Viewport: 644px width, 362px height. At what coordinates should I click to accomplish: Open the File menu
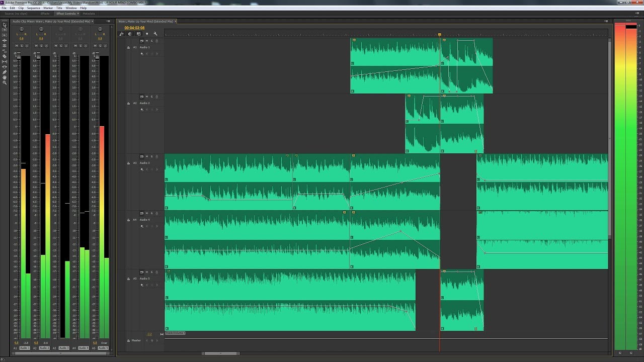click(4, 8)
